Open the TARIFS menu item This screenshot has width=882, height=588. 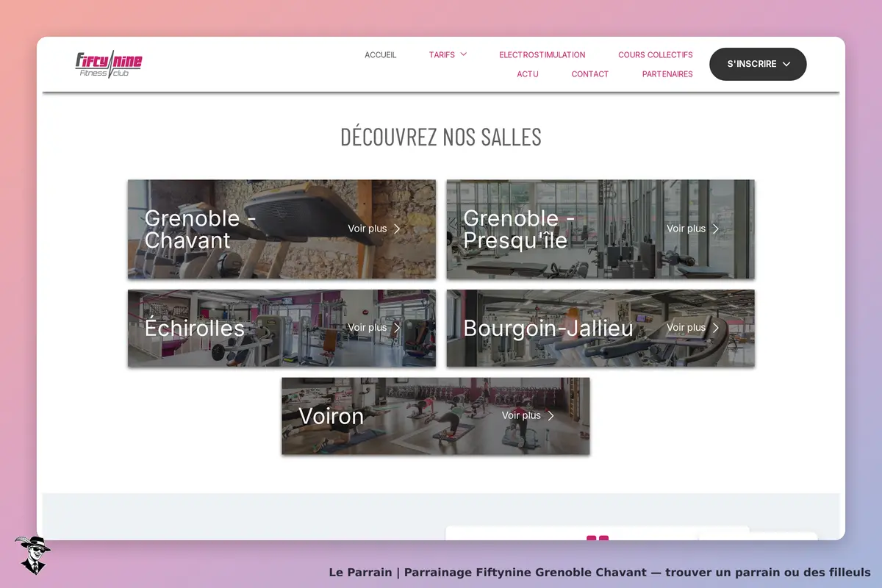(442, 55)
